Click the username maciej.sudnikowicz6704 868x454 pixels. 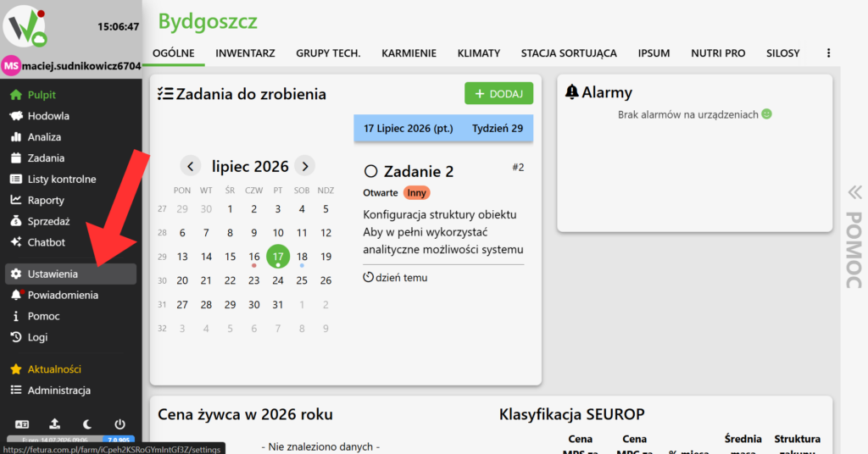point(81,66)
